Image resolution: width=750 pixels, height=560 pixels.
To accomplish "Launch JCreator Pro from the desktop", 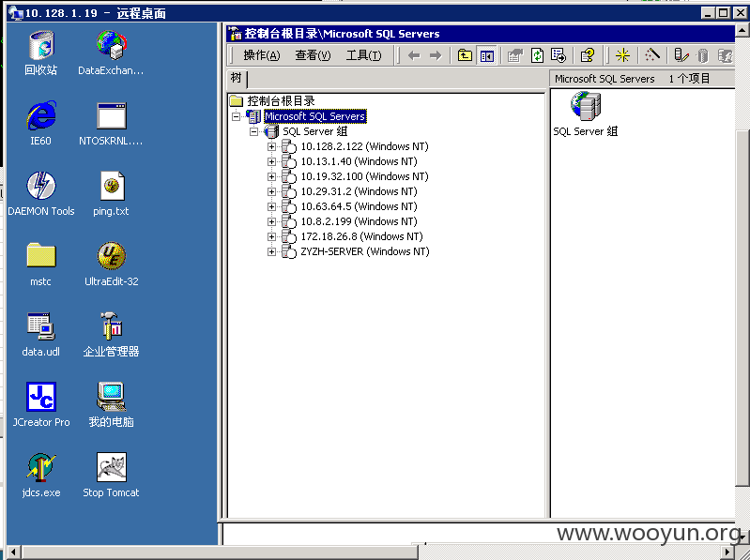I will pos(41,397).
